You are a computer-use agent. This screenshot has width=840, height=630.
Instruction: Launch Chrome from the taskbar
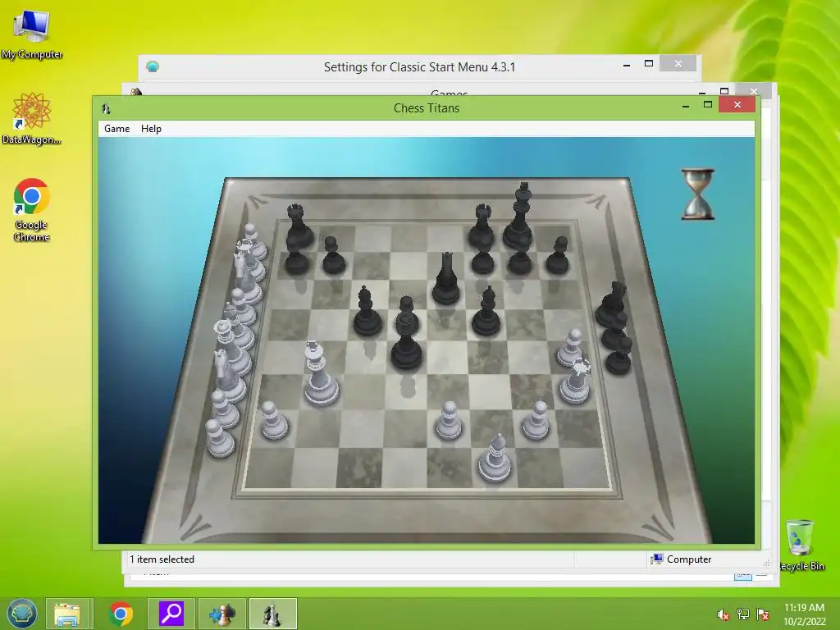121,614
